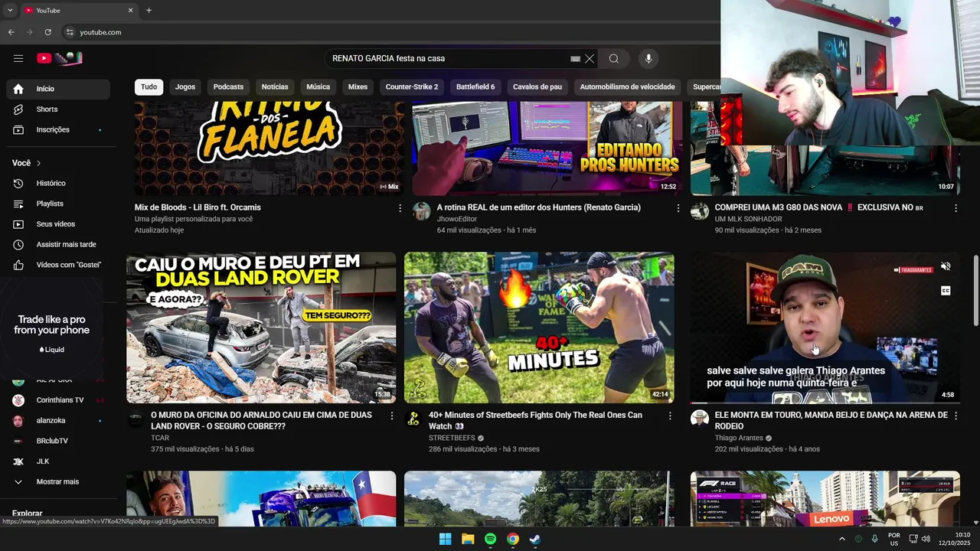
Task: Open BRclubTV channel subscription
Action: pos(58,441)
